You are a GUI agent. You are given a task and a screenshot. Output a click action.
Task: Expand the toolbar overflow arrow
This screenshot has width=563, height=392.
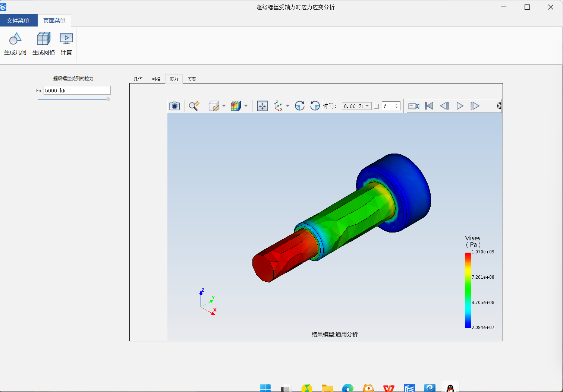pyautogui.click(x=499, y=106)
